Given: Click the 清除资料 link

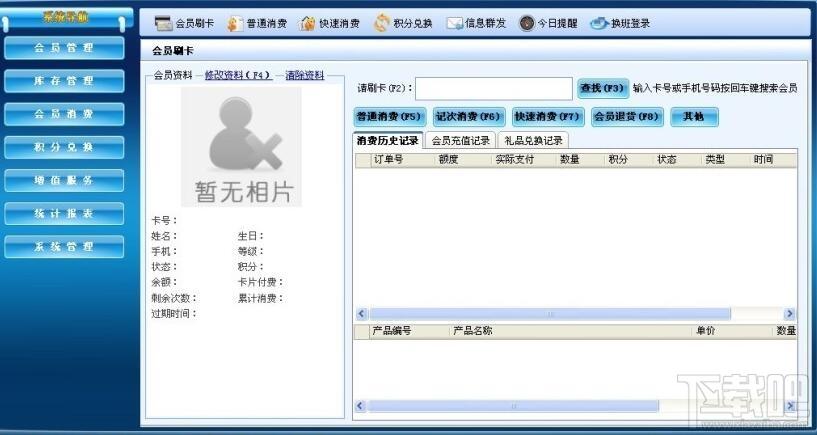Looking at the screenshot, I should click(x=305, y=76).
